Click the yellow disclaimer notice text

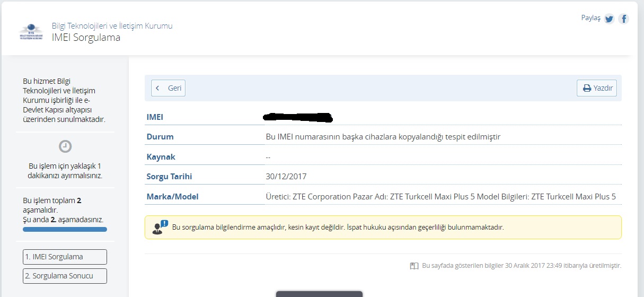pyautogui.click(x=338, y=227)
